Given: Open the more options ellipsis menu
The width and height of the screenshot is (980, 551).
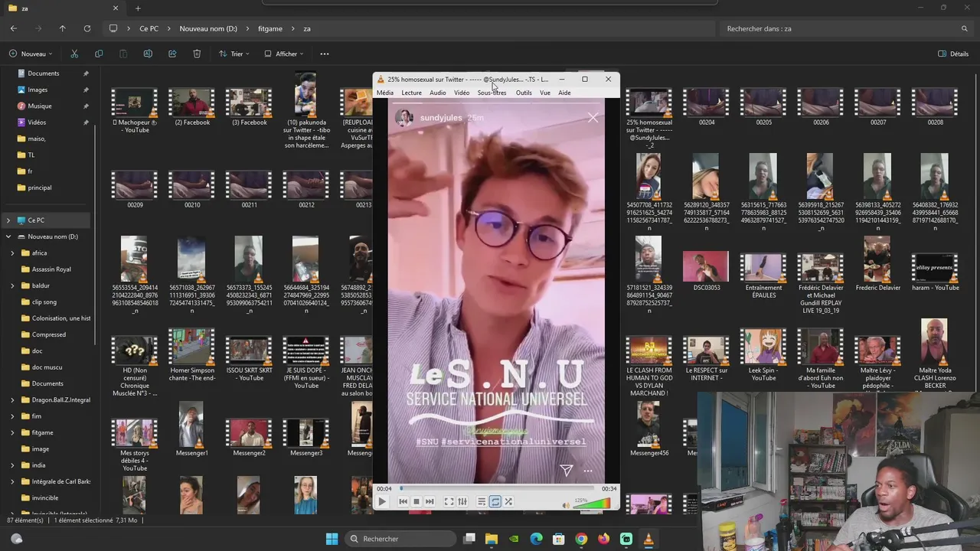Looking at the screenshot, I should point(325,54).
